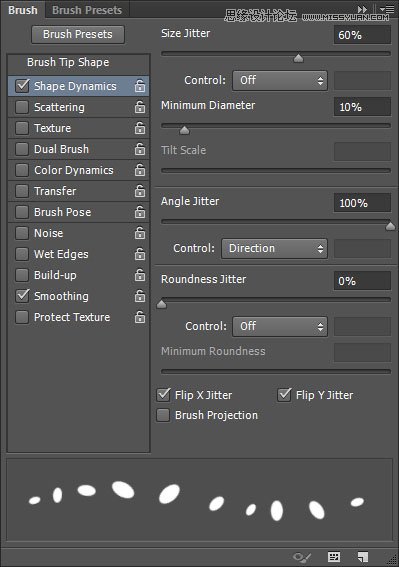Image resolution: width=399 pixels, height=567 pixels.
Task: Click the Size Jitter 60% value field
Action: 362,35
